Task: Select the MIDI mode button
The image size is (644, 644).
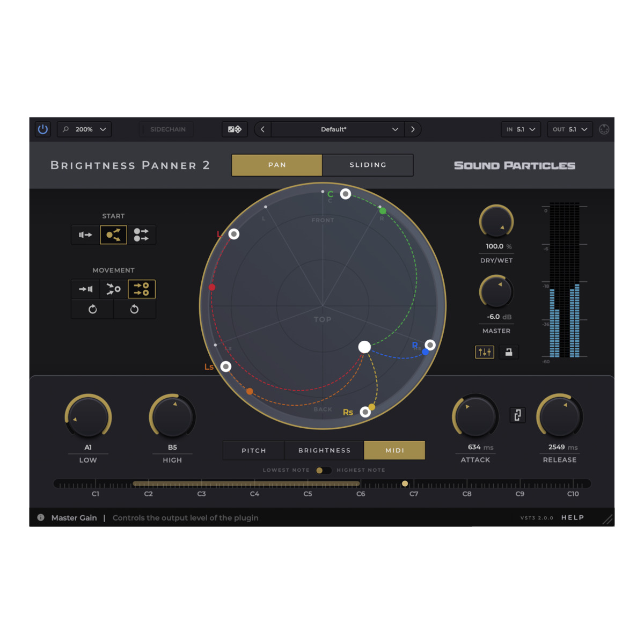Action: coord(394,450)
